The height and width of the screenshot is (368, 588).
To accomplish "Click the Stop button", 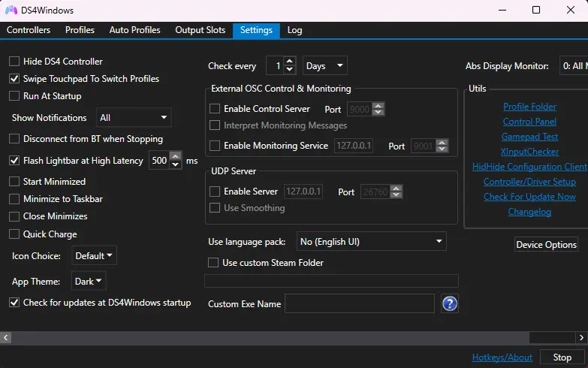I will click(x=562, y=357).
